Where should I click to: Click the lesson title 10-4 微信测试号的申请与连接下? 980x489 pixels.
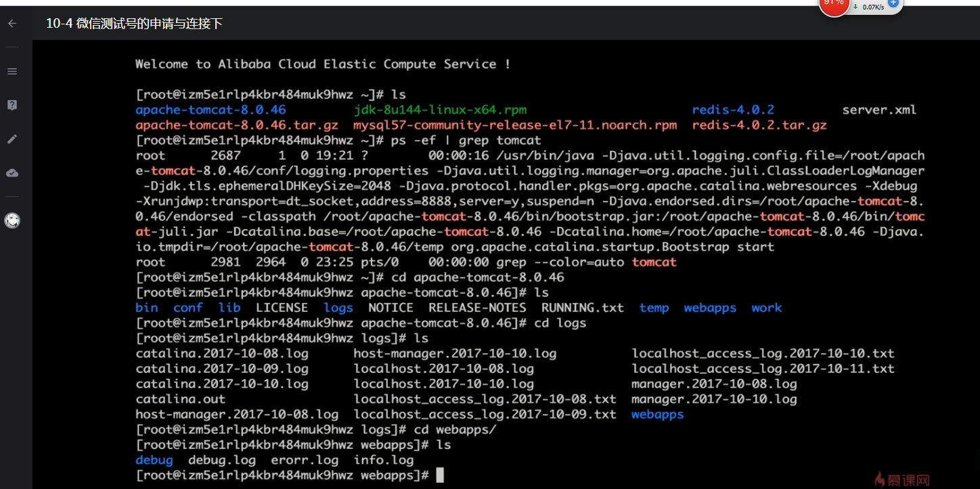pyautogui.click(x=134, y=24)
